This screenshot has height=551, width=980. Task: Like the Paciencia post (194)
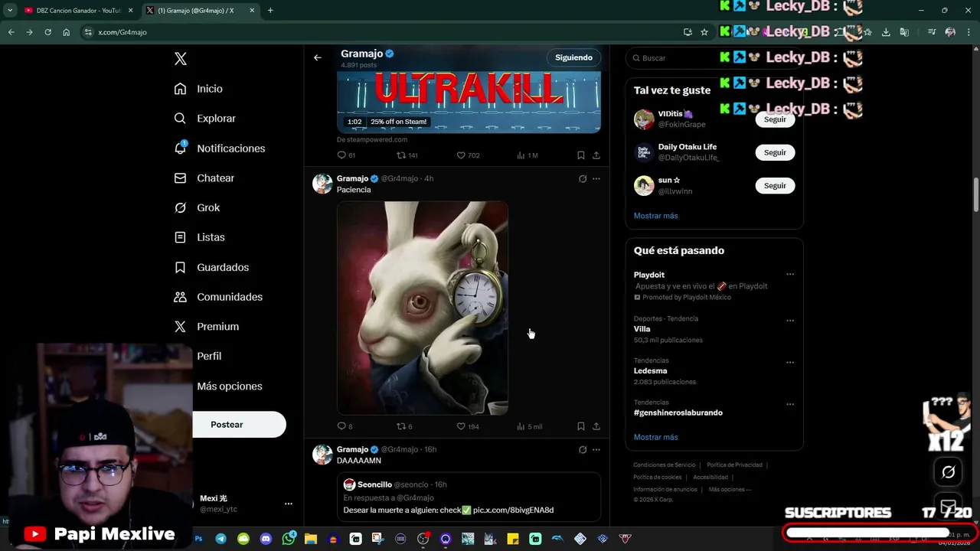tap(468, 426)
